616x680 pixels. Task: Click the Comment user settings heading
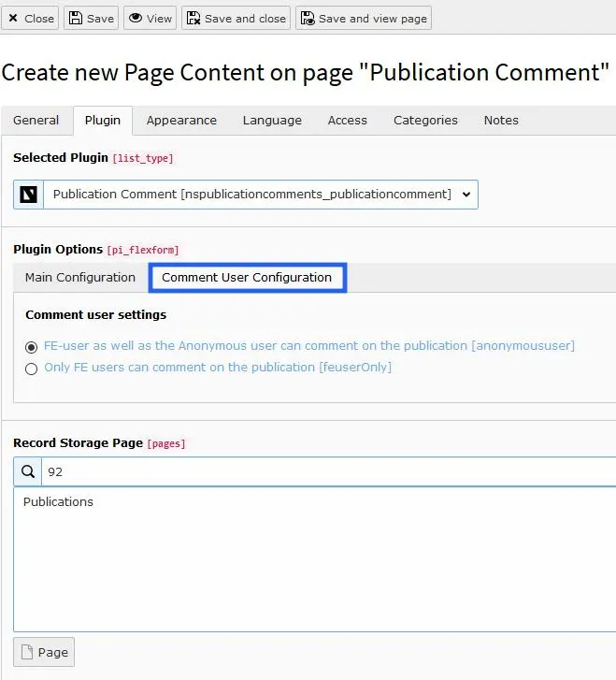tap(95, 315)
